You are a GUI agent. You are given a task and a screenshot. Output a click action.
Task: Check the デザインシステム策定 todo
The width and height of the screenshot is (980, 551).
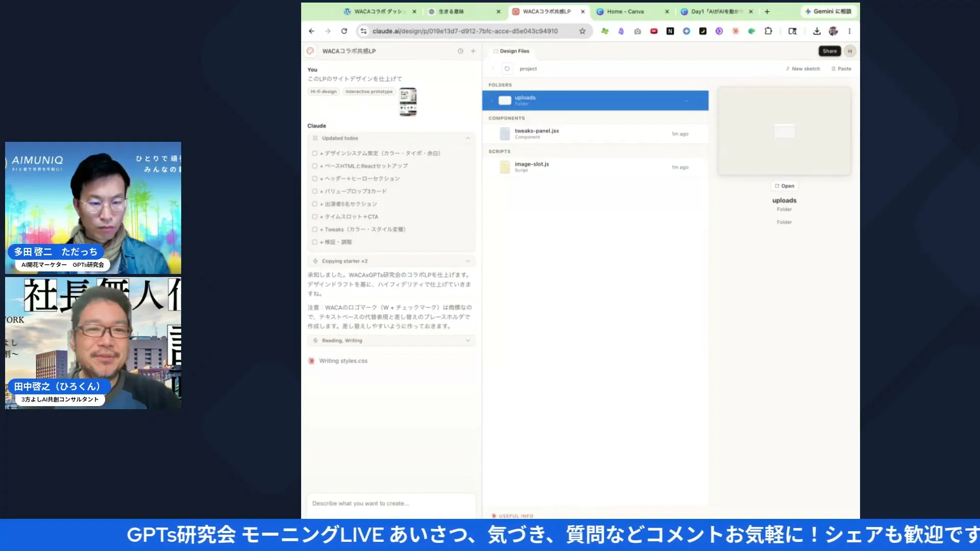coord(315,153)
